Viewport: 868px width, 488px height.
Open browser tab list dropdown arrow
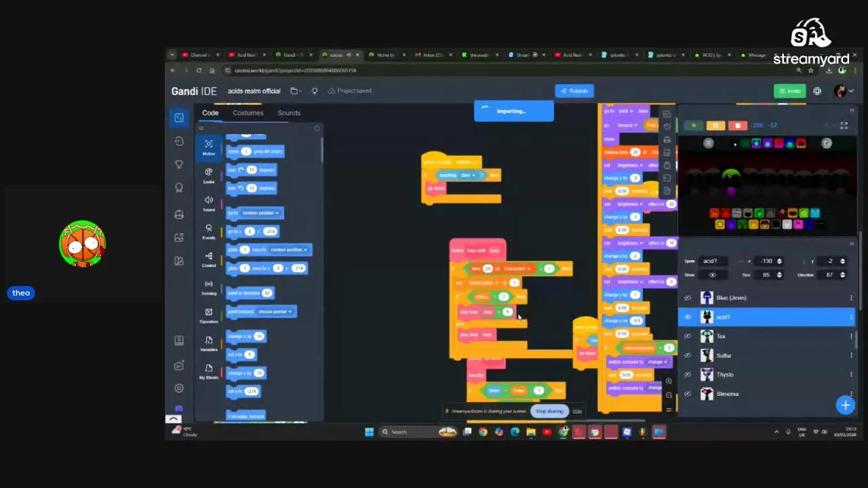(172, 55)
